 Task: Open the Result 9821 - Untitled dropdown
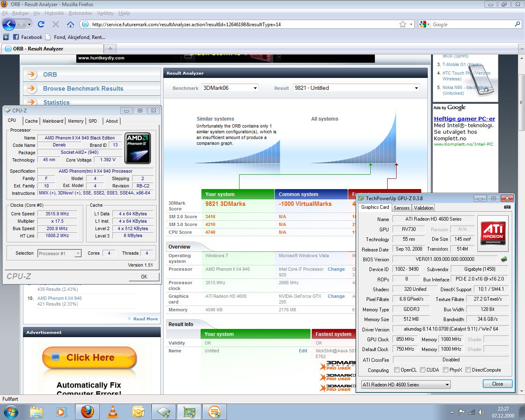[x=356, y=88]
